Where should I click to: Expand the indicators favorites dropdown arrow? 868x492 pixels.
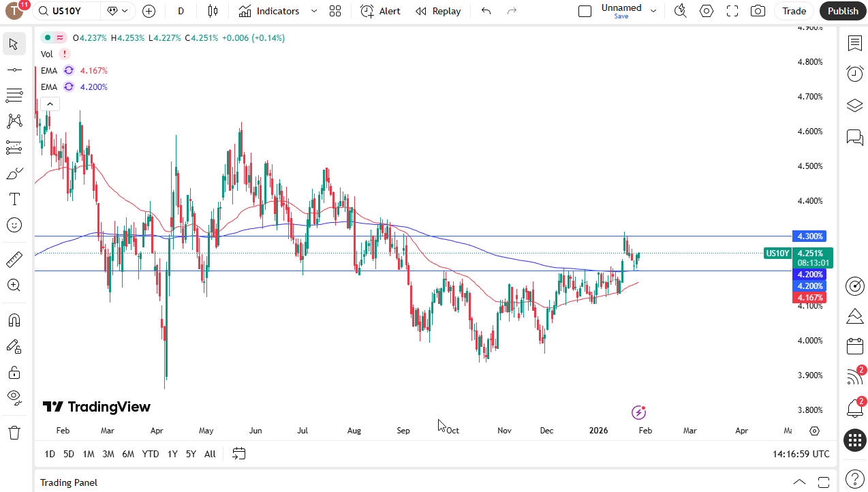pyautogui.click(x=313, y=11)
